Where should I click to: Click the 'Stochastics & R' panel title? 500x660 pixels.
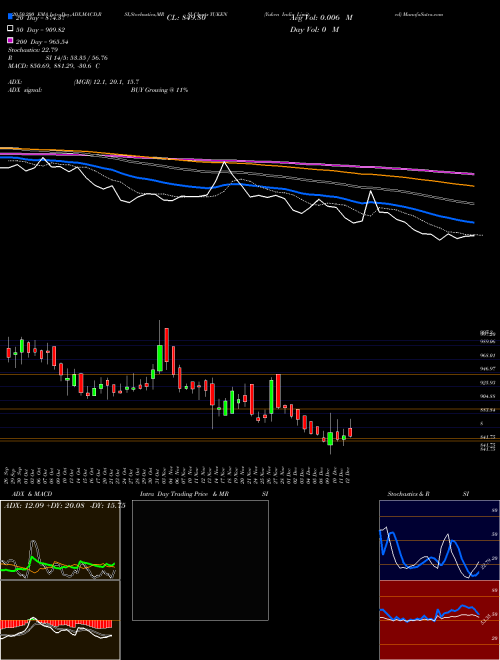point(409,494)
